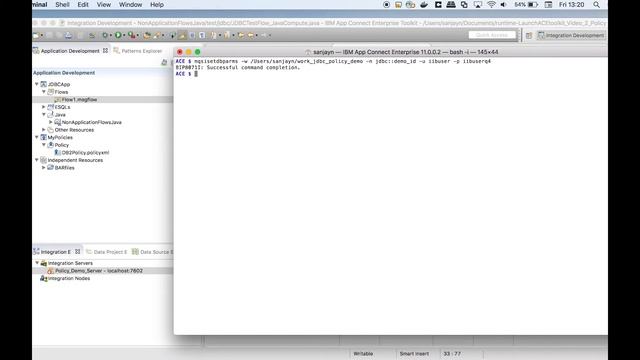Image resolution: width=640 pixels, height=360 pixels.
Task: Expand the Other Resources folder
Action: (x=44, y=130)
